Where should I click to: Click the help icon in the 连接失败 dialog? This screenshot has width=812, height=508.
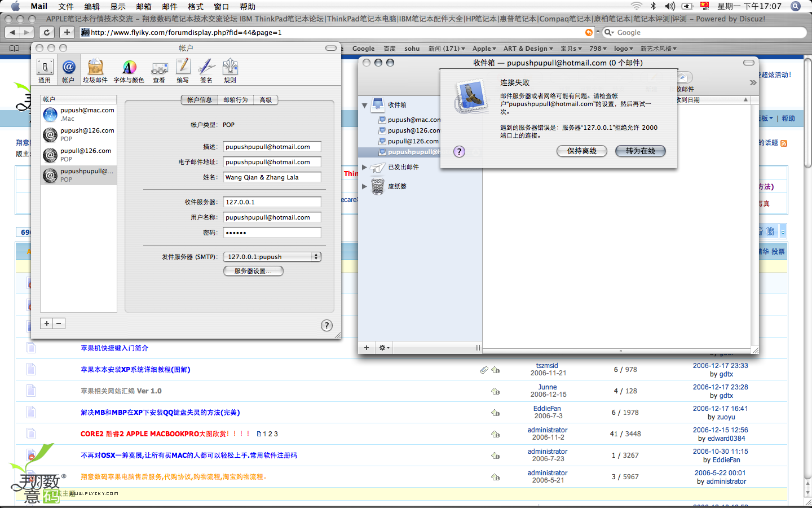(460, 151)
